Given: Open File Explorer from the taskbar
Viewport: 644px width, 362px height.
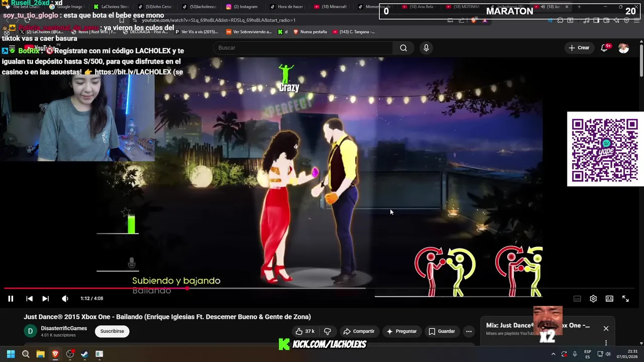Looking at the screenshot, I should click(x=40, y=354).
